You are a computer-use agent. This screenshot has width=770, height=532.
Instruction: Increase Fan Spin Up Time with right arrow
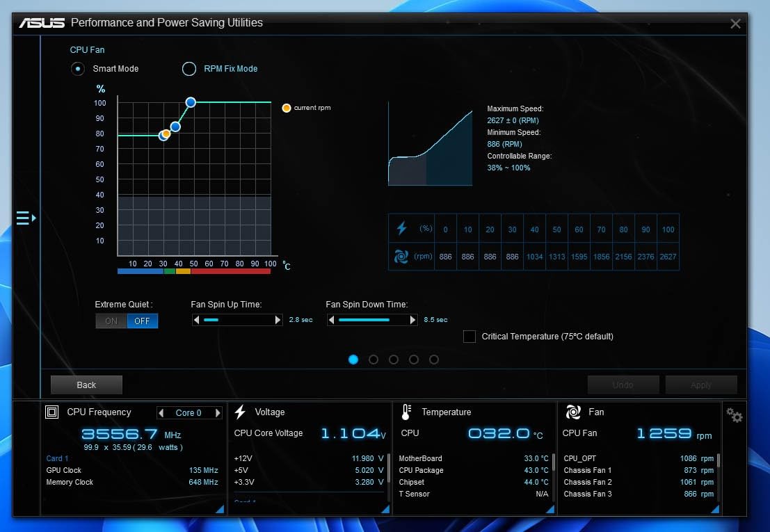(x=278, y=320)
